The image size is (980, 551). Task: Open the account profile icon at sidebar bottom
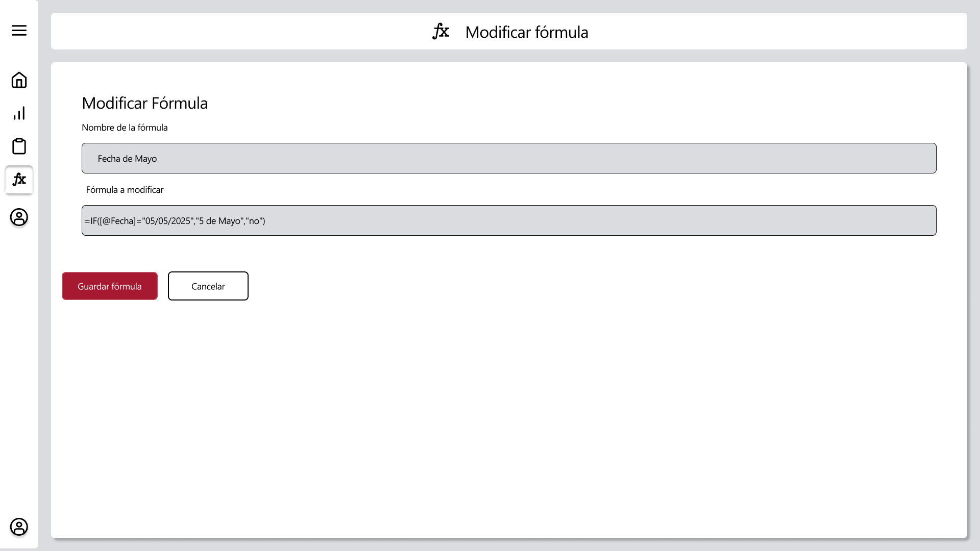[19, 527]
